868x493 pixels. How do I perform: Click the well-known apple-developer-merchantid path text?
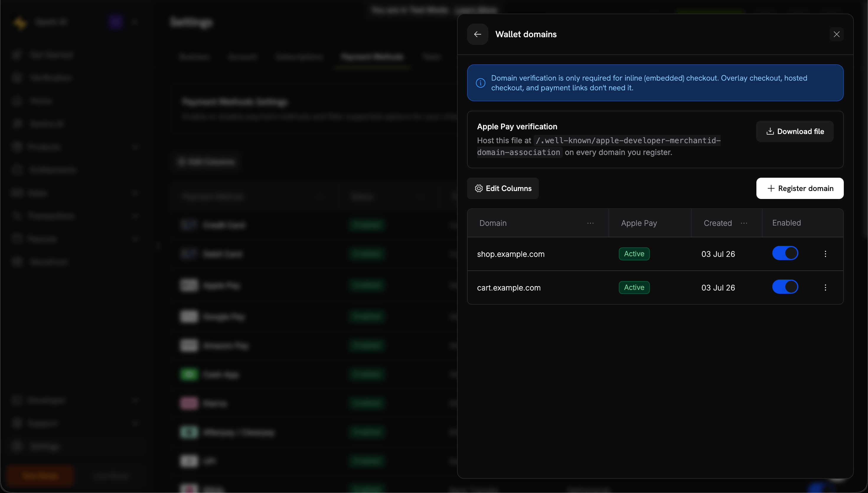[599, 146]
